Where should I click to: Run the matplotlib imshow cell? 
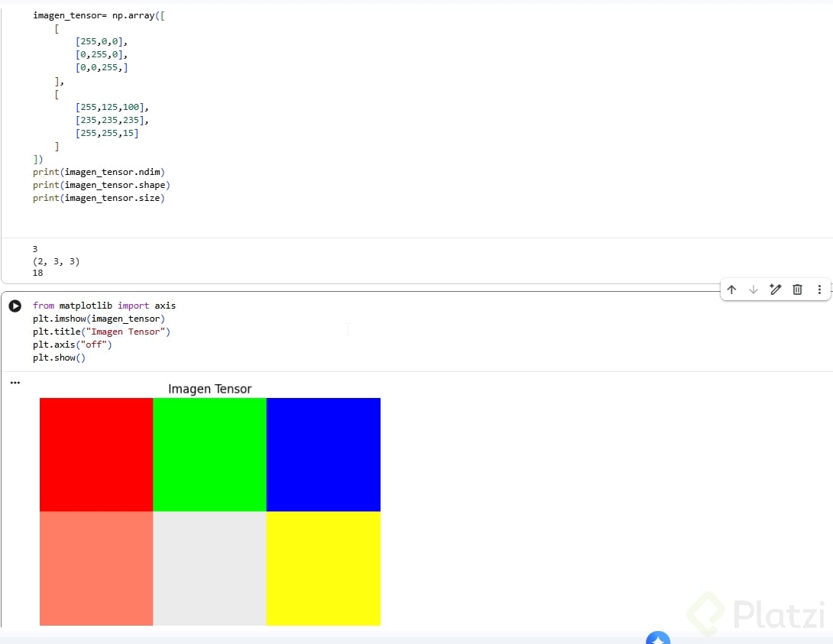click(x=15, y=306)
